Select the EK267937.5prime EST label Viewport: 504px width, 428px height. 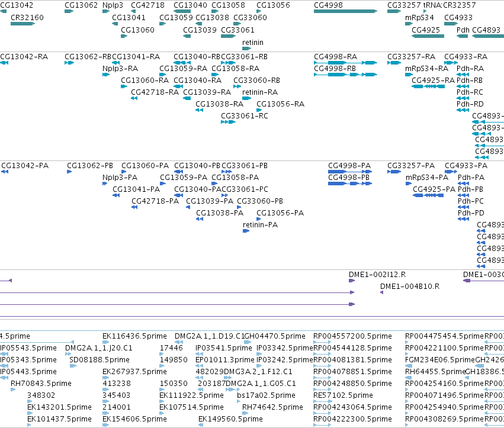(x=134, y=372)
